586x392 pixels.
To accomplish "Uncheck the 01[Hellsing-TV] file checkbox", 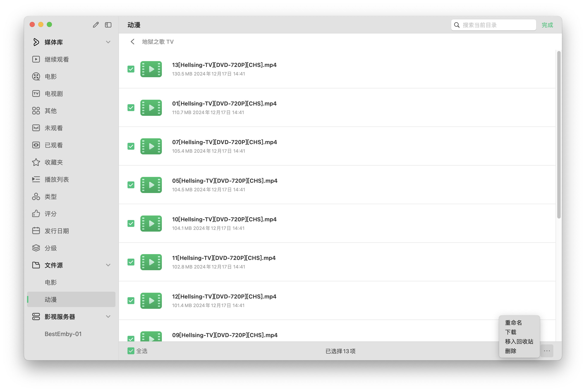I will [131, 108].
